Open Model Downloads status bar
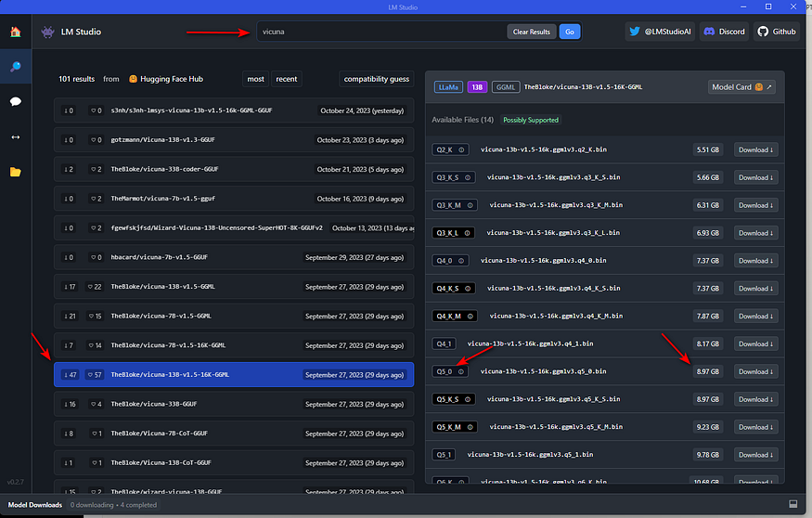Screen dimensions: 812x518 pyautogui.click(x=35, y=504)
